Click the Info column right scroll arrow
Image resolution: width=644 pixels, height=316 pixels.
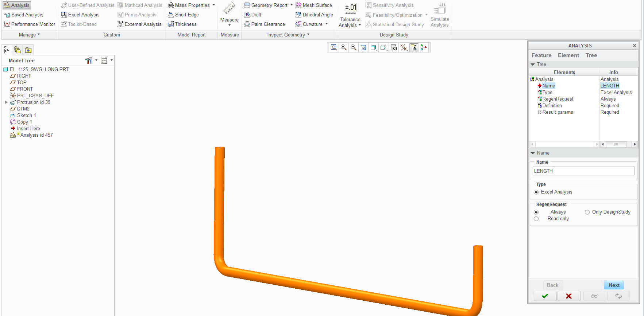tap(635, 144)
